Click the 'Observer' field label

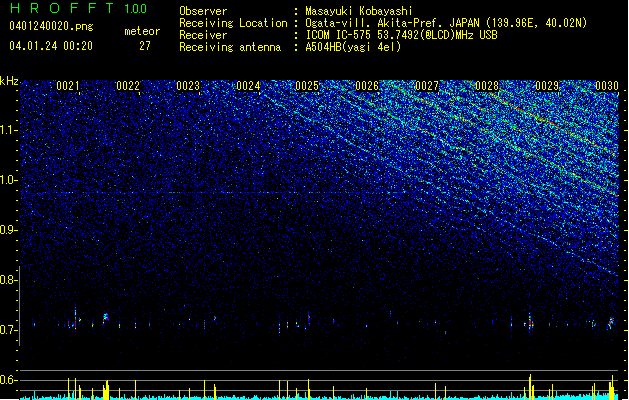click(x=203, y=11)
